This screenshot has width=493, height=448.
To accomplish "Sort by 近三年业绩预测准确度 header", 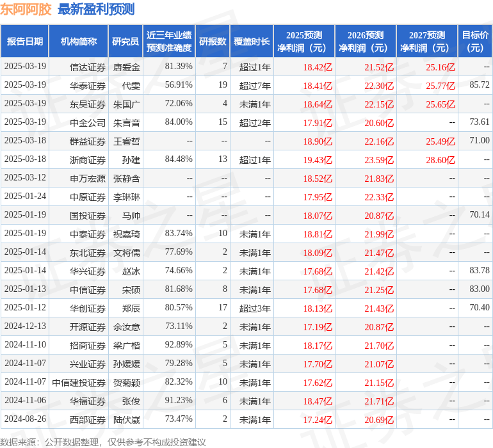I will click(x=169, y=42).
